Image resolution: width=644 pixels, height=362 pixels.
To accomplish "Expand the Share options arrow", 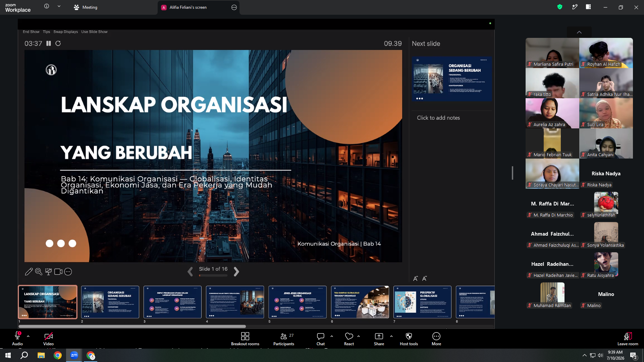I will [x=391, y=336].
